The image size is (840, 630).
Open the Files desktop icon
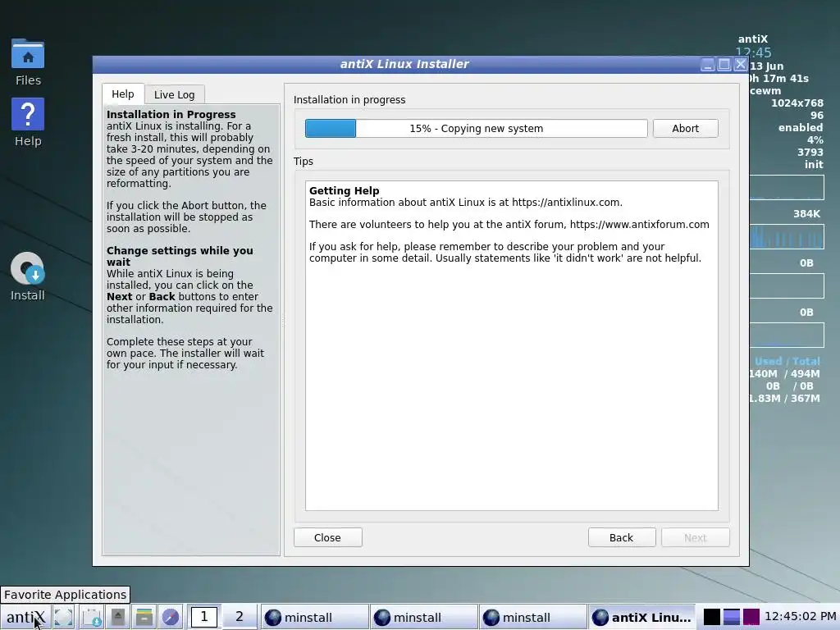tap(28, 62)
